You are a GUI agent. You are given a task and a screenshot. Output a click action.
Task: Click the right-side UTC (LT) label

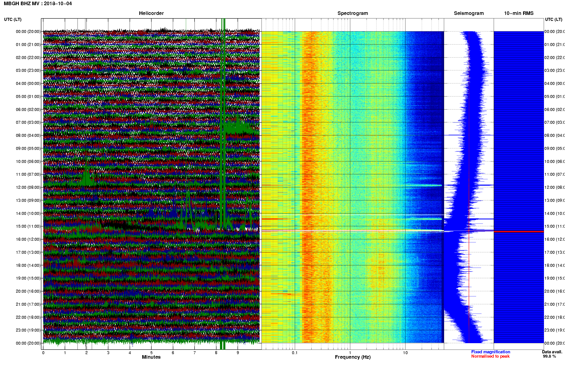(x=553, y=19)
